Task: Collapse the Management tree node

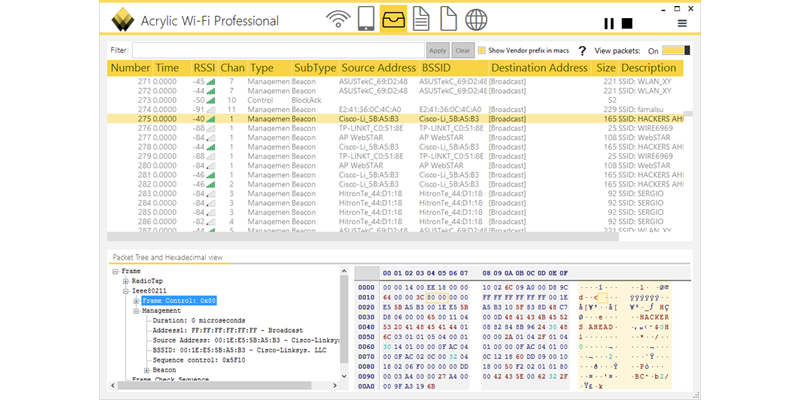Action: point(134,311)
